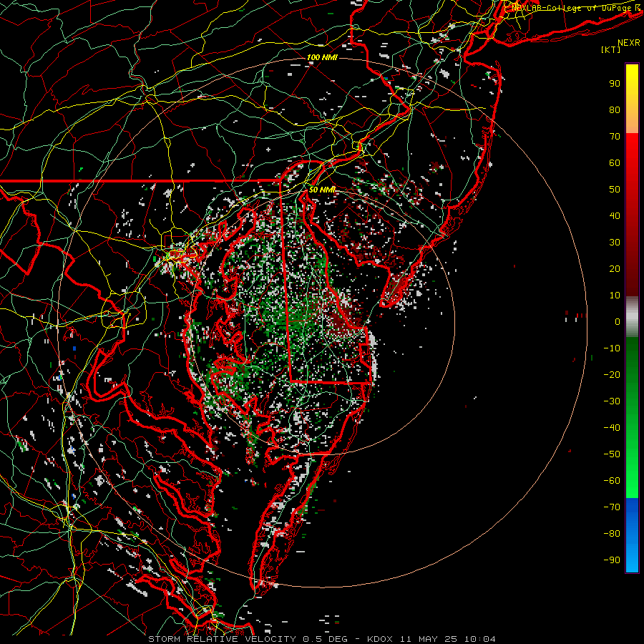The height and width of the screenshot is (644, 644).
Task: Select the positive 40 scale value
Action: tap(615, 216)
